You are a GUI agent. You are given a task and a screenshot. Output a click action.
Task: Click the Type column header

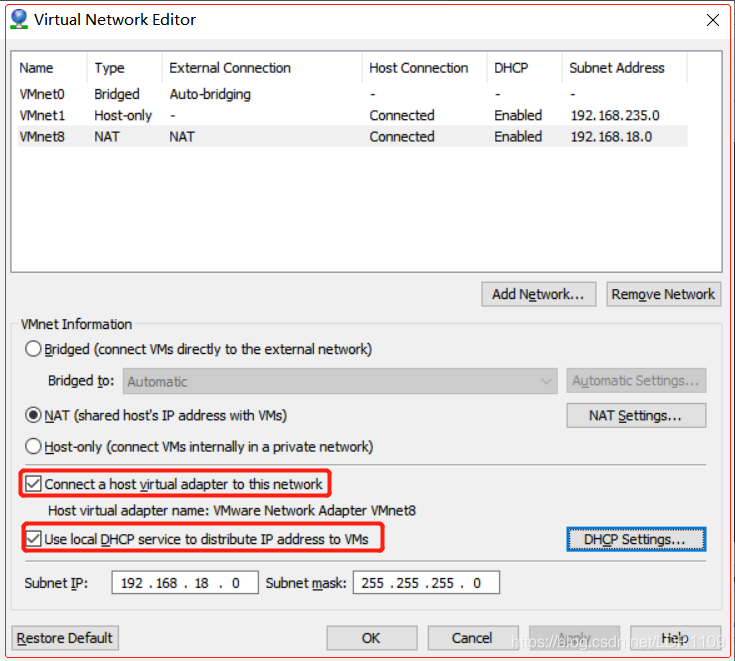(125, 68)
